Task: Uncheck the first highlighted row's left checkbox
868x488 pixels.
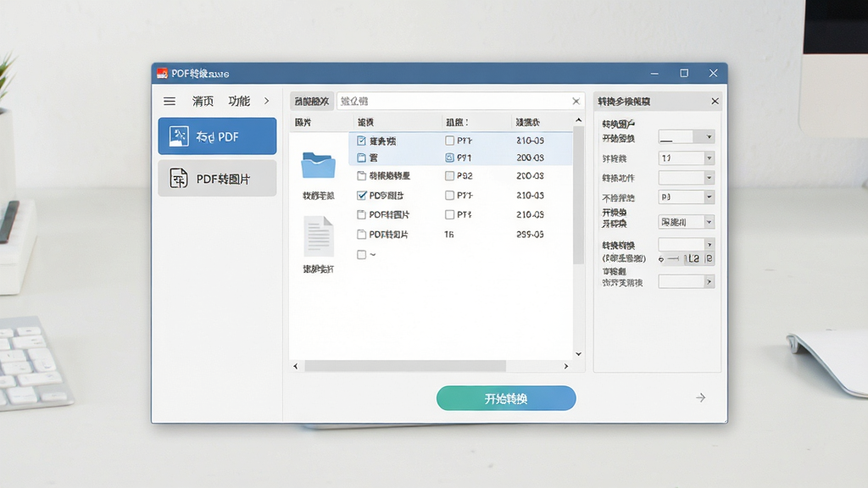Action: (361, 141)
